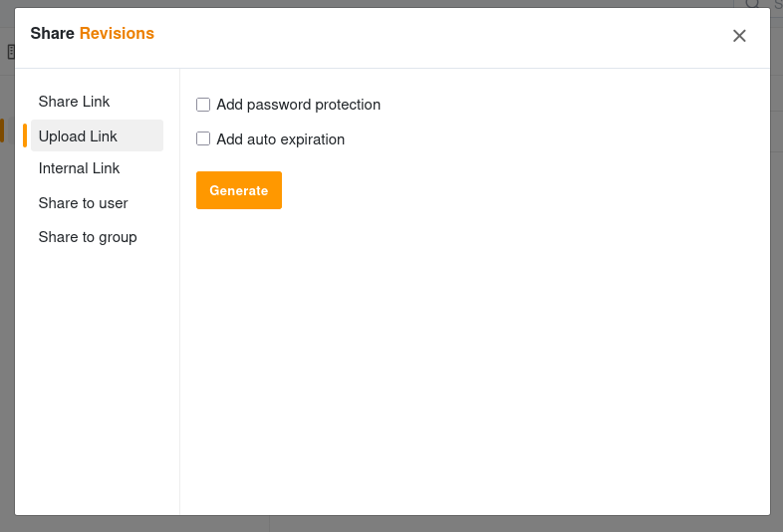Click the Generate button

(239, 190)
